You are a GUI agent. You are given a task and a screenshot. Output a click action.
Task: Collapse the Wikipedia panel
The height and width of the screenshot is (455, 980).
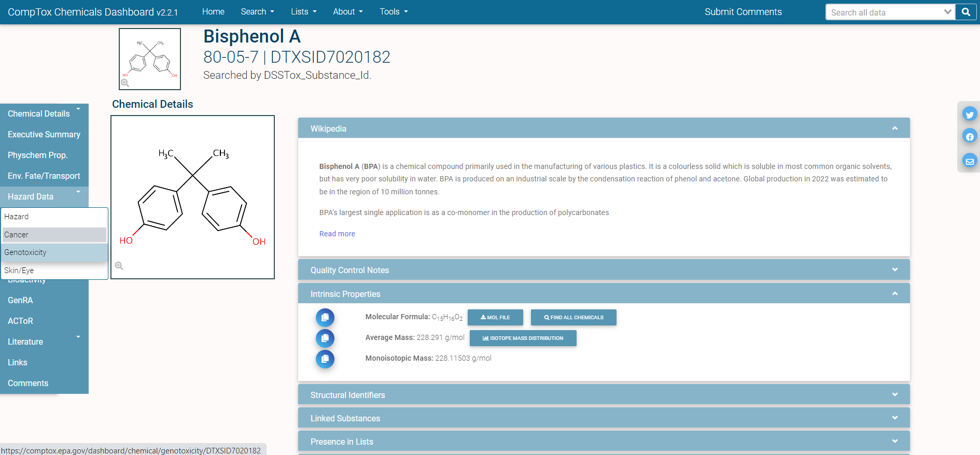894,129
